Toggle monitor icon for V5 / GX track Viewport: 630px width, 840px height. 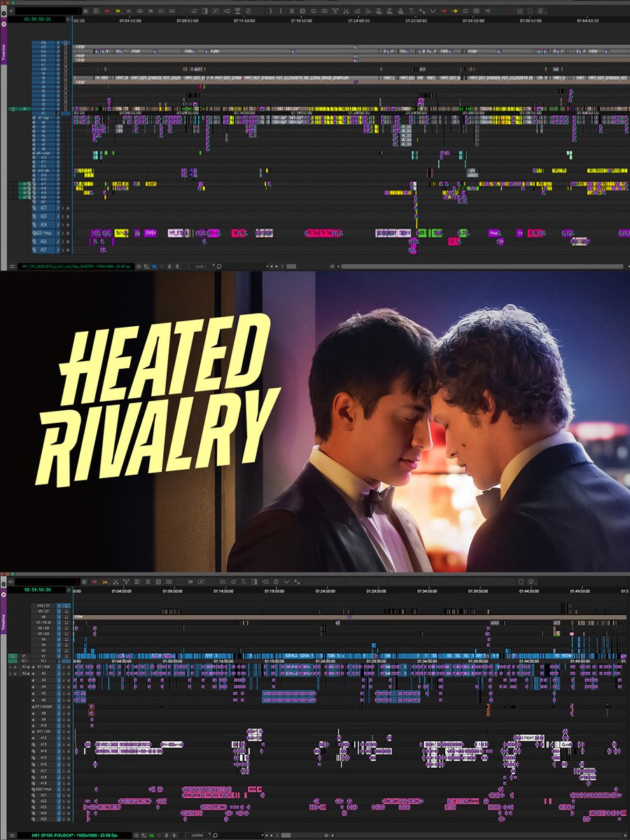click(66, 633)
